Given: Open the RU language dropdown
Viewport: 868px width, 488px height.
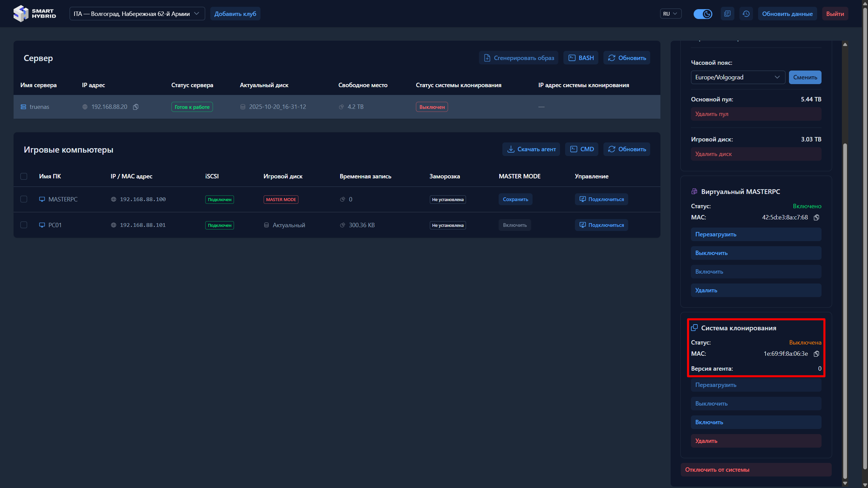Looking at the screenshot, I should 670,14.
